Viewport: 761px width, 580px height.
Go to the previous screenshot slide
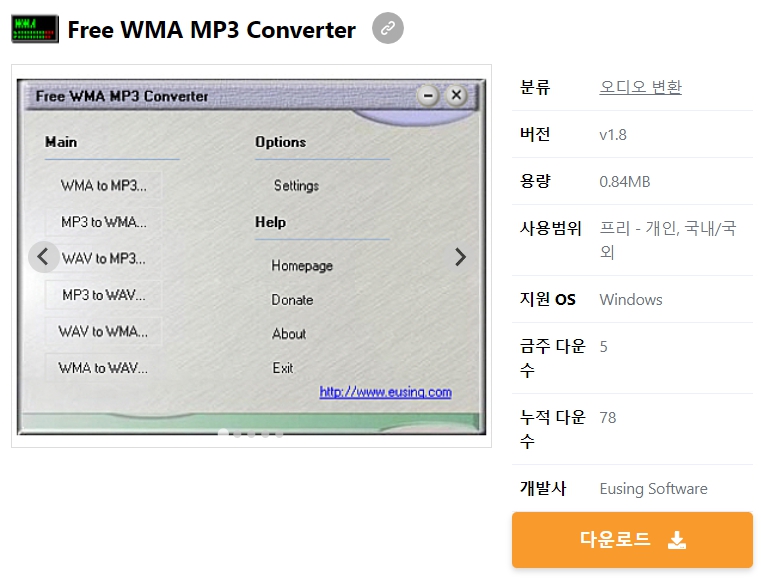(x=44, y=257)
